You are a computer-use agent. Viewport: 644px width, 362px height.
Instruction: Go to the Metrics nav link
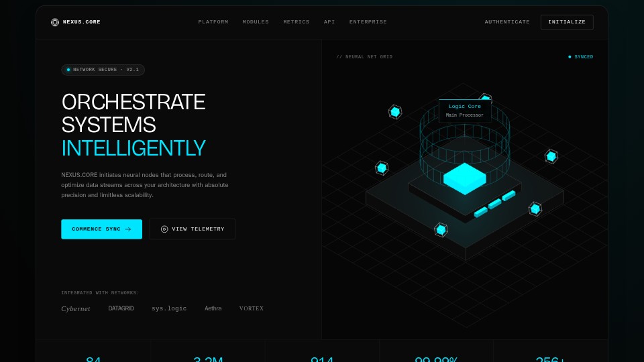point(297,22)
